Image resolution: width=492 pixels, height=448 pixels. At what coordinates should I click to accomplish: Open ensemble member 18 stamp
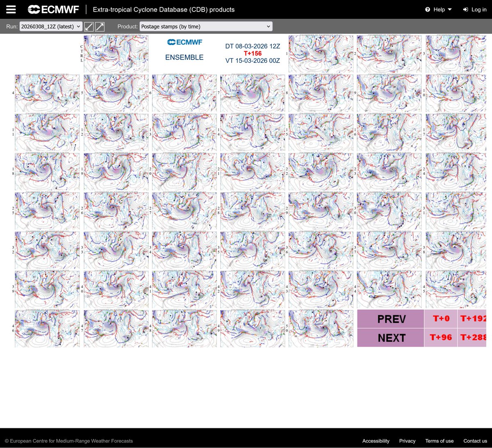[x=48, y=172]
